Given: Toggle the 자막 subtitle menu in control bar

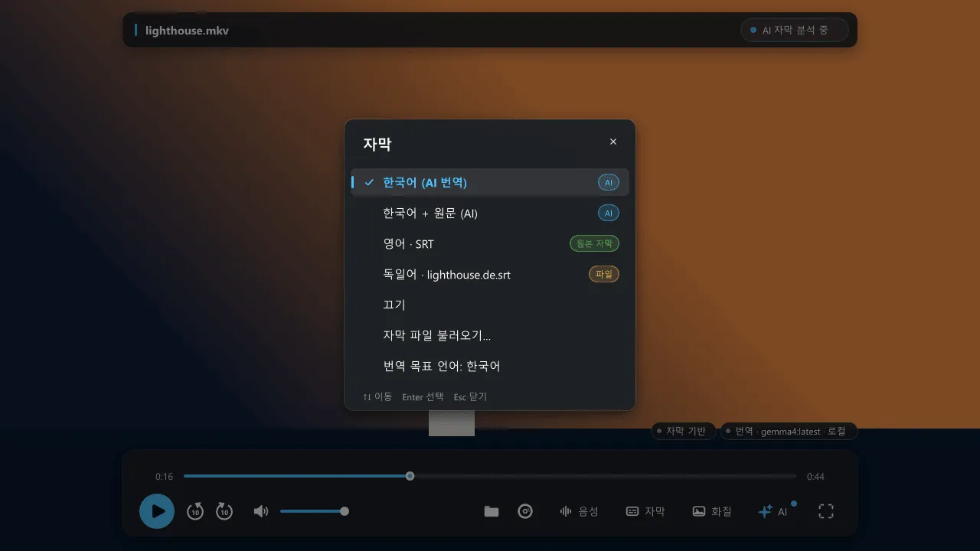Looking at the screenshot, I should pos(645,511).
